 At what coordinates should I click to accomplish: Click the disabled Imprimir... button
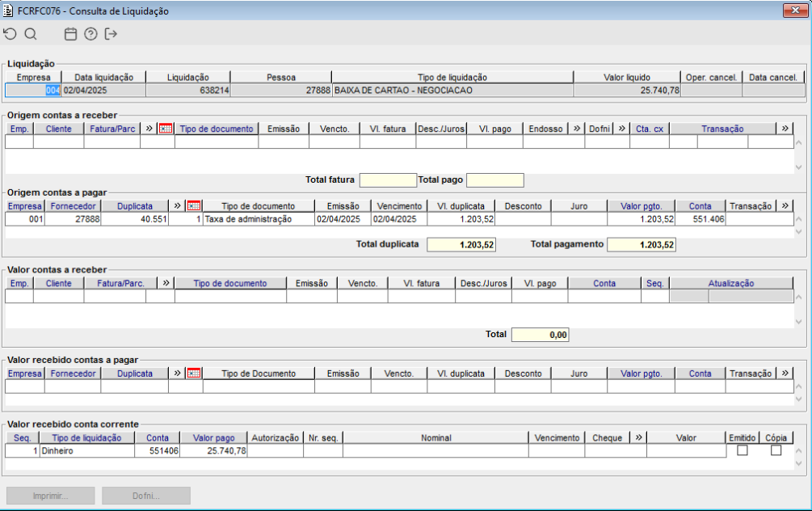pyautogui.click(x=50, y=496)
